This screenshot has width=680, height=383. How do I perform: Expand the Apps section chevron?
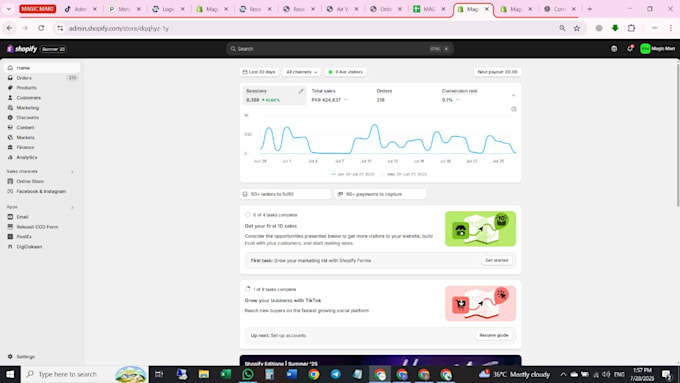72,207
